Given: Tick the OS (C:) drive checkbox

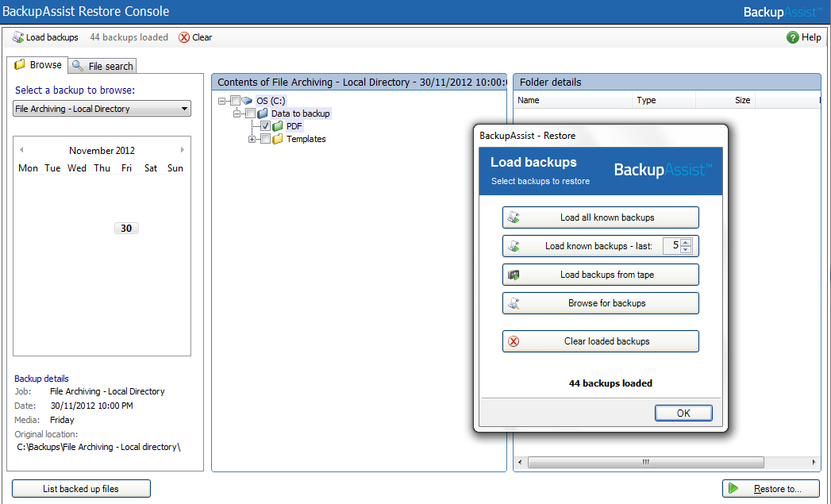Looking at the screenshot, I should point(235,101).
